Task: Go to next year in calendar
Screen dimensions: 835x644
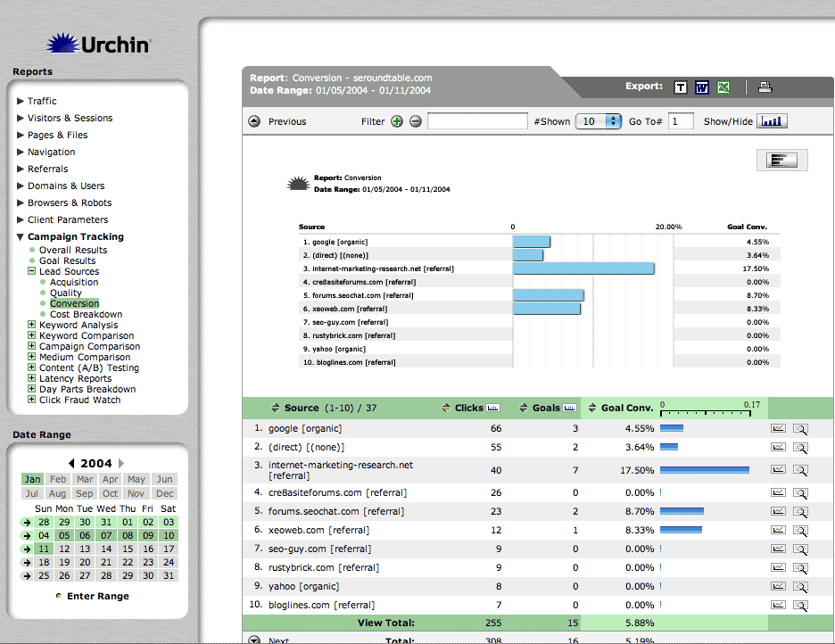Action: tap(121, 463)
